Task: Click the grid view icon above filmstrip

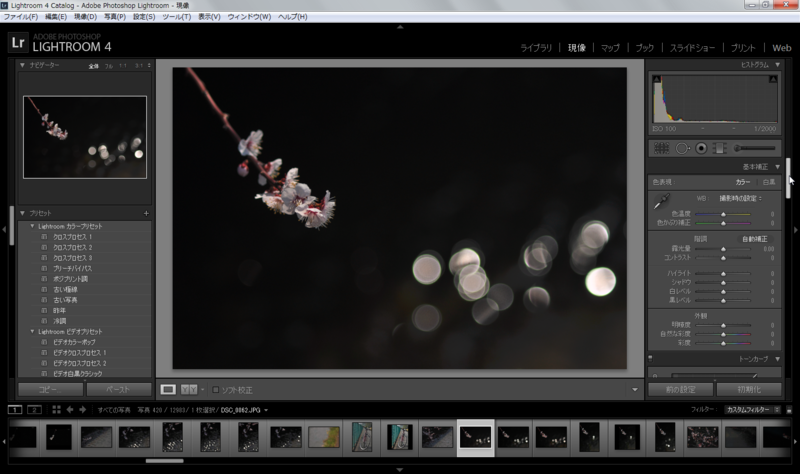Action: click(x=56, y=410)
